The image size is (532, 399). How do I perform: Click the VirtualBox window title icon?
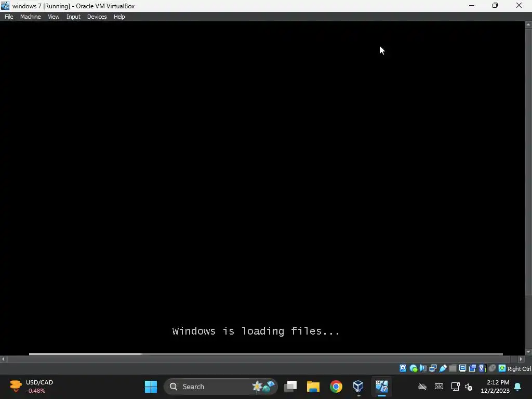5,6
